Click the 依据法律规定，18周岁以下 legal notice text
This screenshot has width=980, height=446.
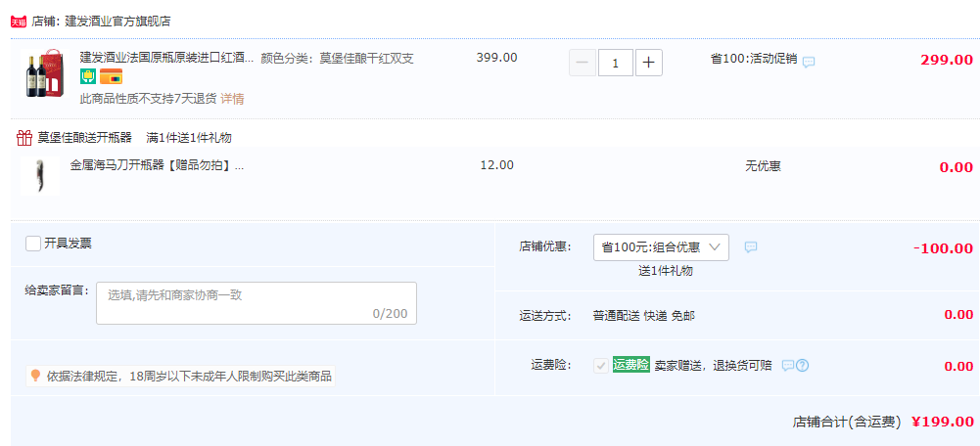[189, 377]
